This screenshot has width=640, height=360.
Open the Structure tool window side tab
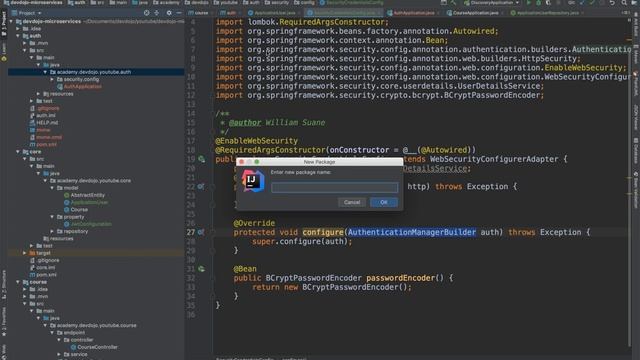(x=4, y=283)
